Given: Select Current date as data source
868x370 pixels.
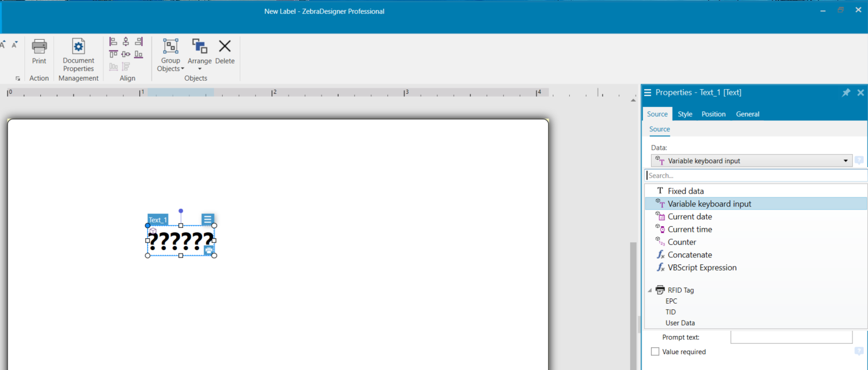Looking at the screenshot, I should (689, 216).
